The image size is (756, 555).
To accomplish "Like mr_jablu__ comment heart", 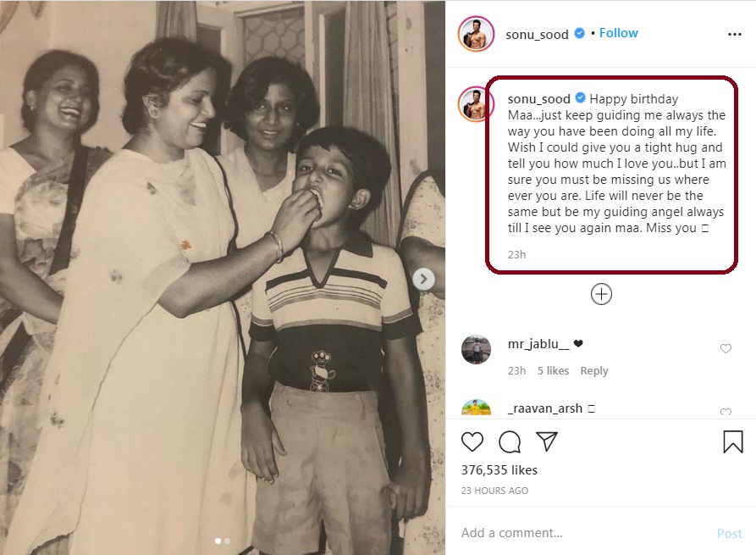I will click(726, 349).
